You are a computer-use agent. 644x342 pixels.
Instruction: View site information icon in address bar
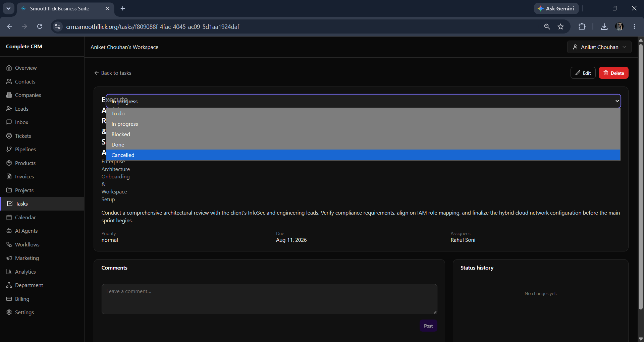[x=58, y=26]
